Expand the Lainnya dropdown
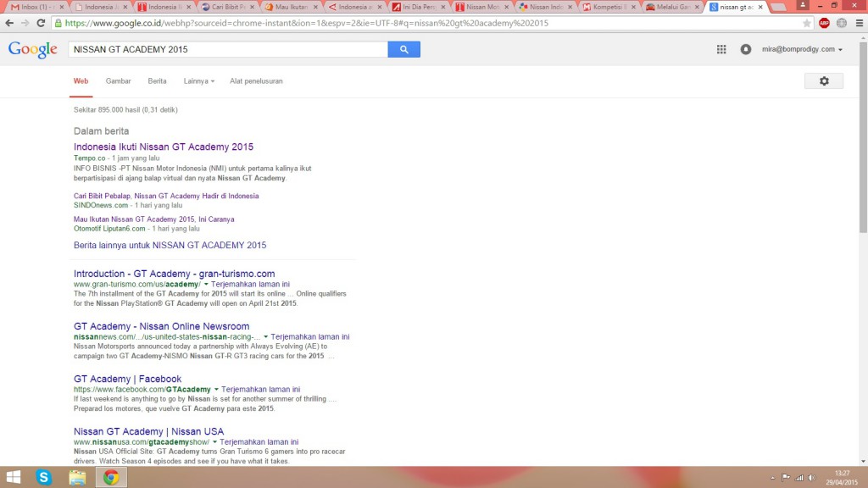Viewport: 868px width, 488px height. coord(198,81)
